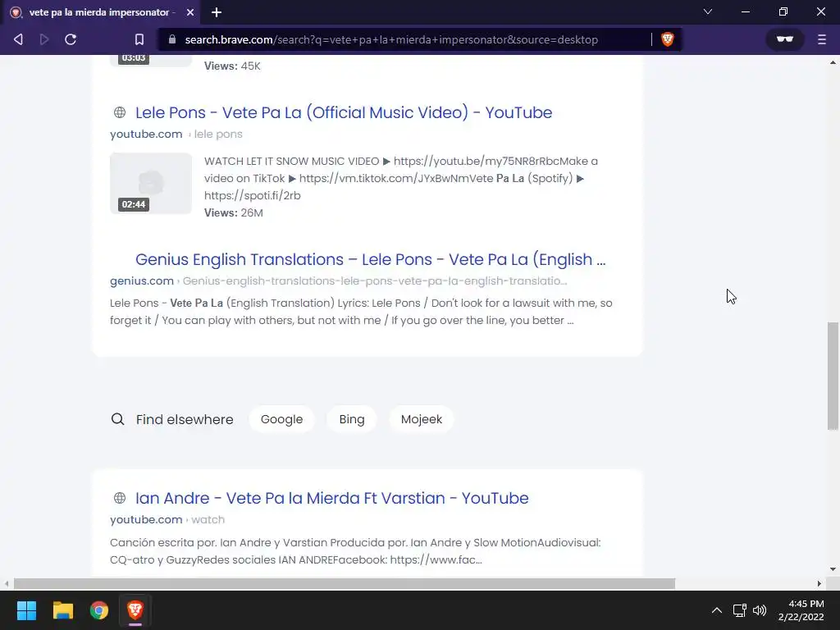The width and height of the screenshot is (840, 630).
Task: Find elsewhere on Google
Action: pos(282,419)
